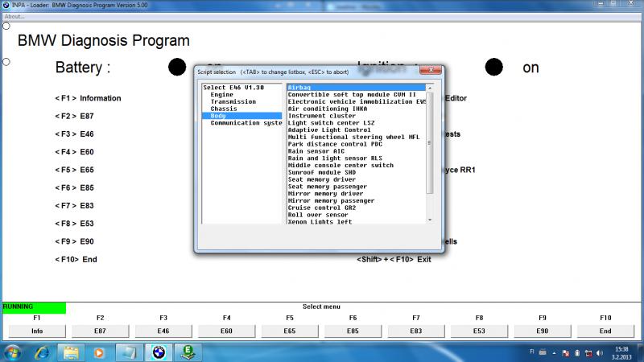Open Windows Explorer folder icon in taskbar
The height and width of the screenshot is (362, 644).
point(71,352)
